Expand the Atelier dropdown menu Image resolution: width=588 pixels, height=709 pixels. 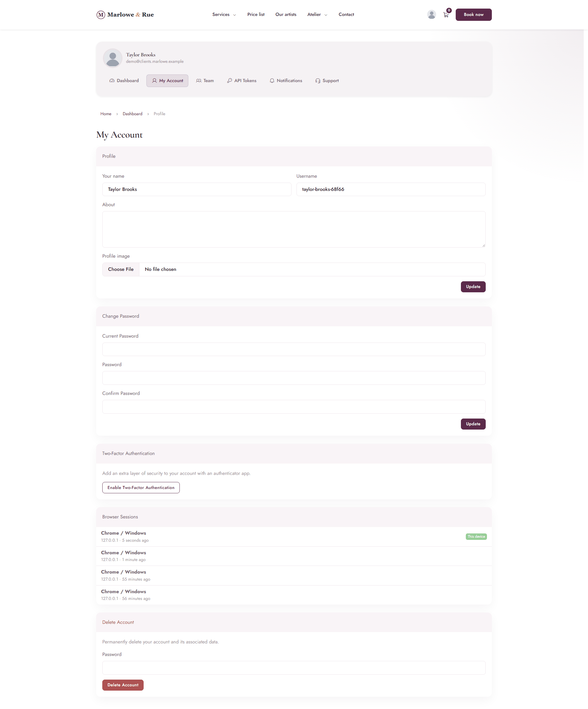[x=317, y=14]
